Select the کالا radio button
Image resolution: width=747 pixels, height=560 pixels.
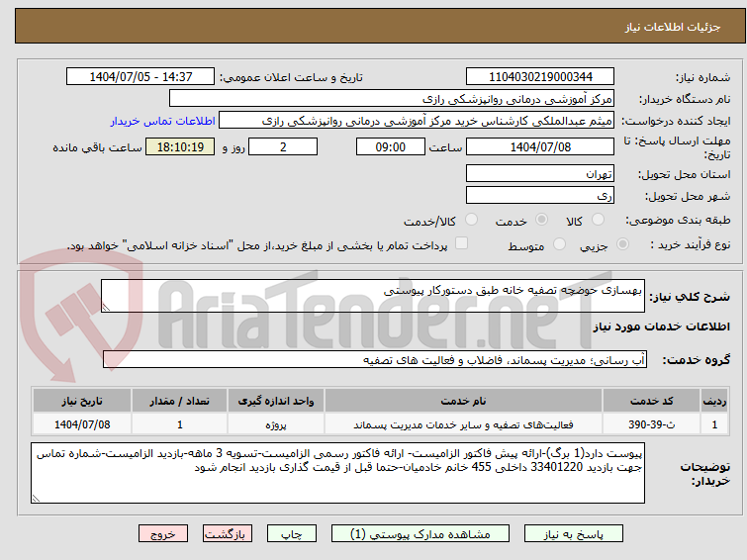click(598, 220)
